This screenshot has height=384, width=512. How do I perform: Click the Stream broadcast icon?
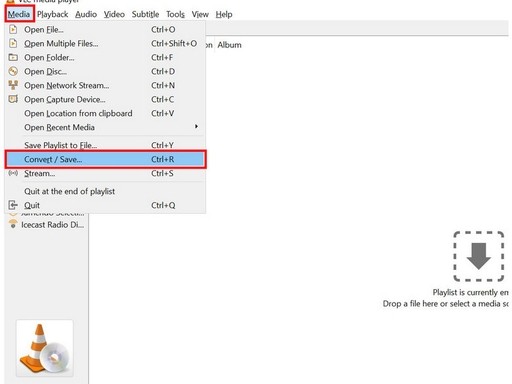pyautogui.click(x=13, y=173)
